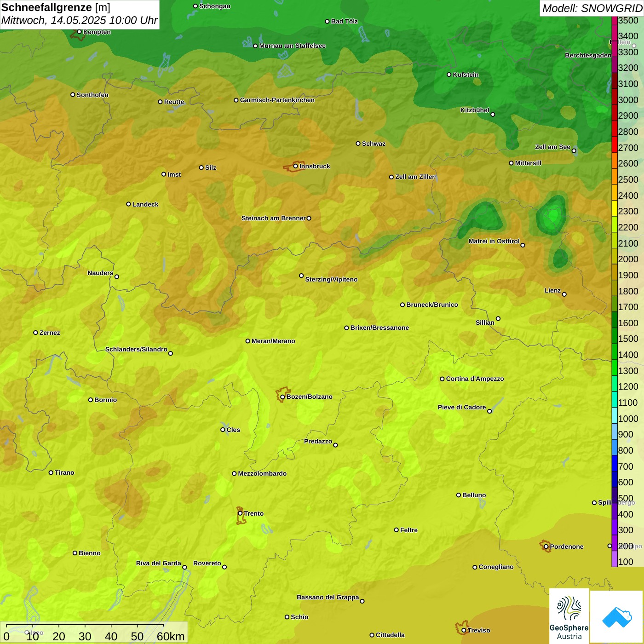Click the Berchtesgaden label
Screen dimensions: 644x644
point(588,55)
